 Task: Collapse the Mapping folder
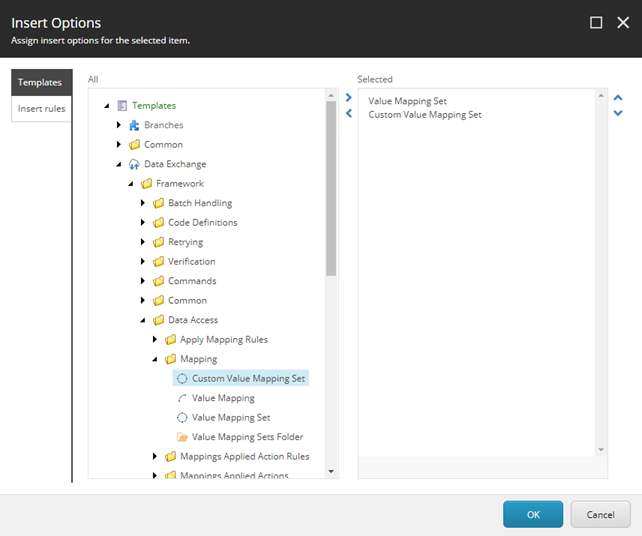coord(155,359)
